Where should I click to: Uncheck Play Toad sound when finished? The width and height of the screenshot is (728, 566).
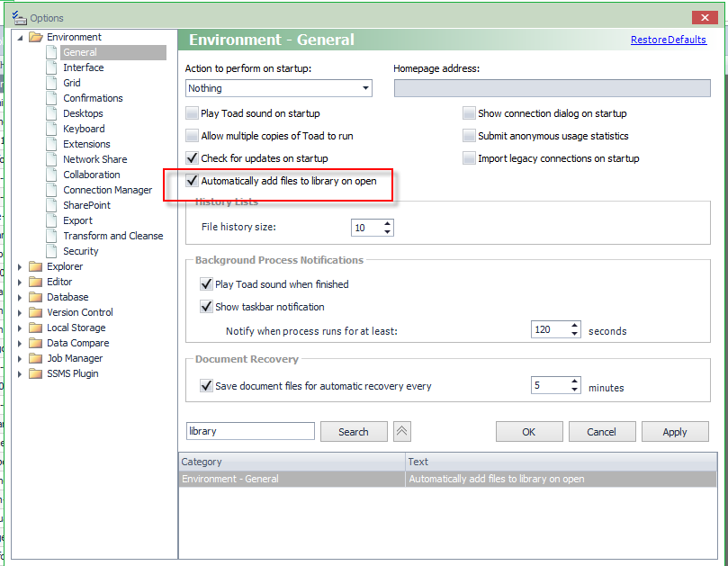[x=206, y=284]
